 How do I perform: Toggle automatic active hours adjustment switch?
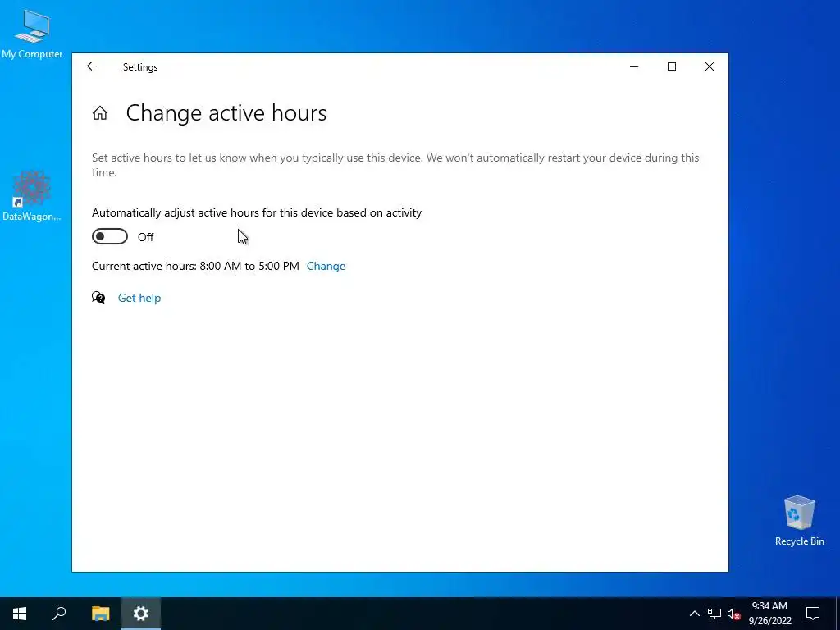110,237
